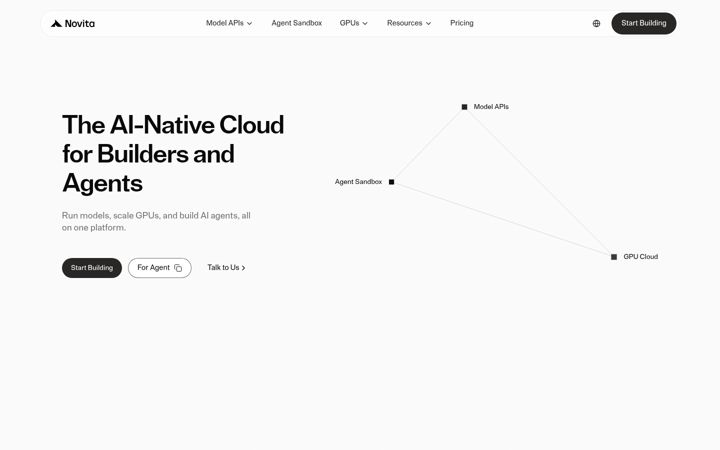Screen dimensions: 720x450
Task: Expand the Model APIs dropdown menu
Action: tap(229, 23)
